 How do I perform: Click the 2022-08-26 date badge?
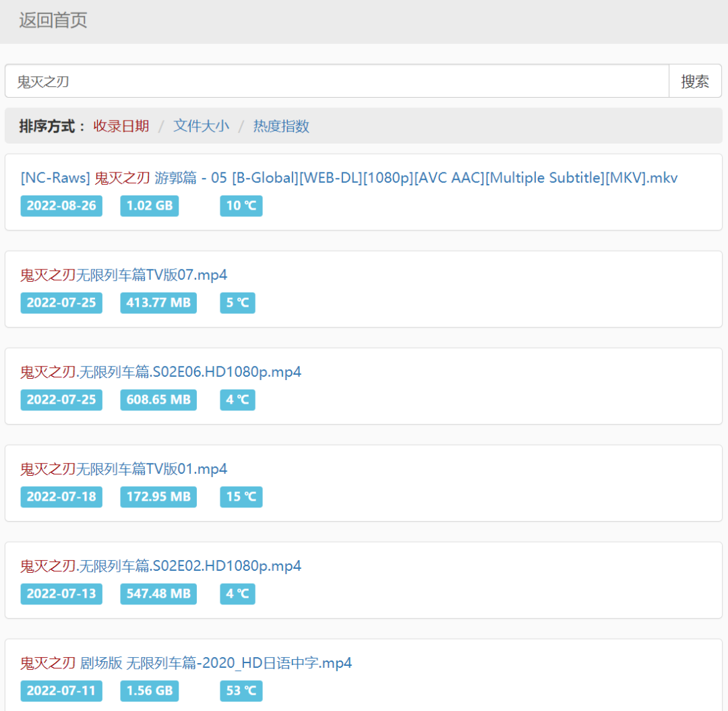pos(61,206)
